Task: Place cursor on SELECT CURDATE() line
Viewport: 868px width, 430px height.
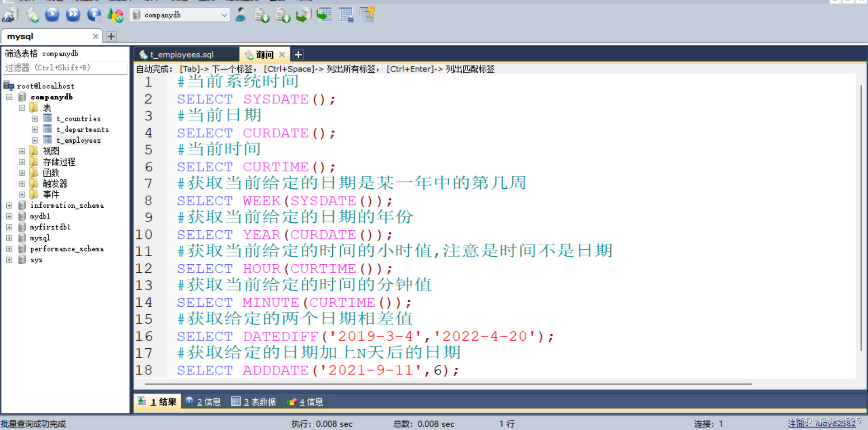Action: click(256, 133)
